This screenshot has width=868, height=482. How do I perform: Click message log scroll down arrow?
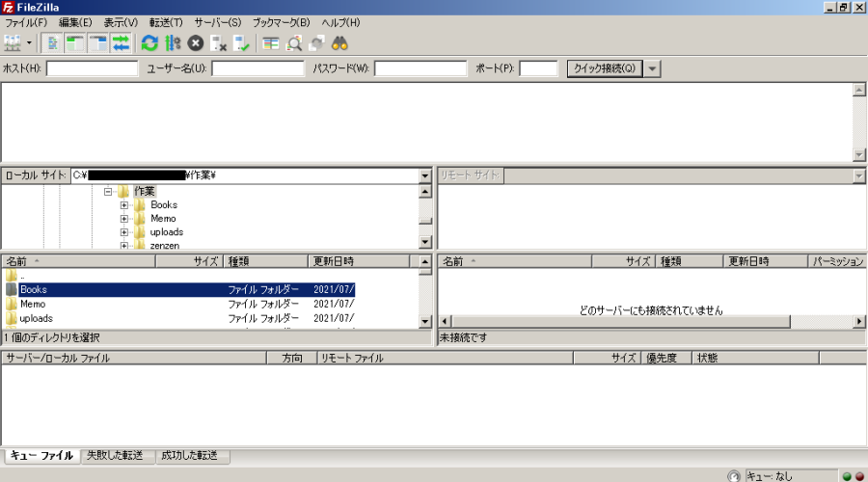click(x=858, y=155)
